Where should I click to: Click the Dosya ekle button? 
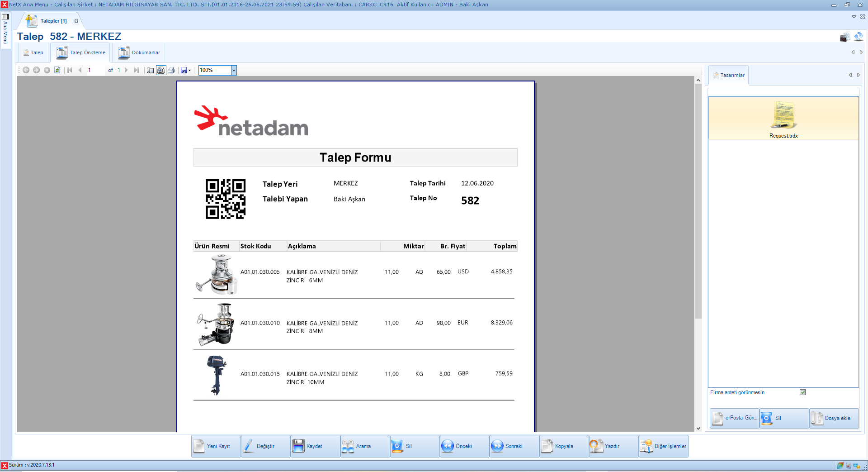[834, 418]
